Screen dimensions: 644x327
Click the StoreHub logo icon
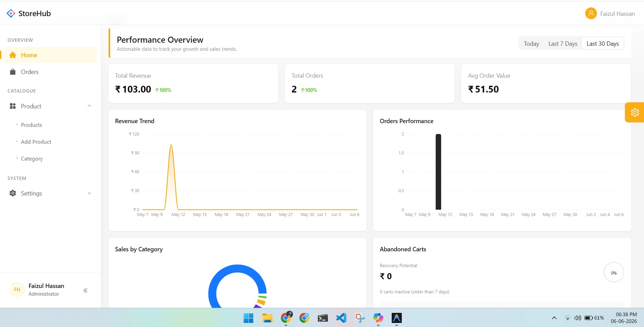pos(11,13)
